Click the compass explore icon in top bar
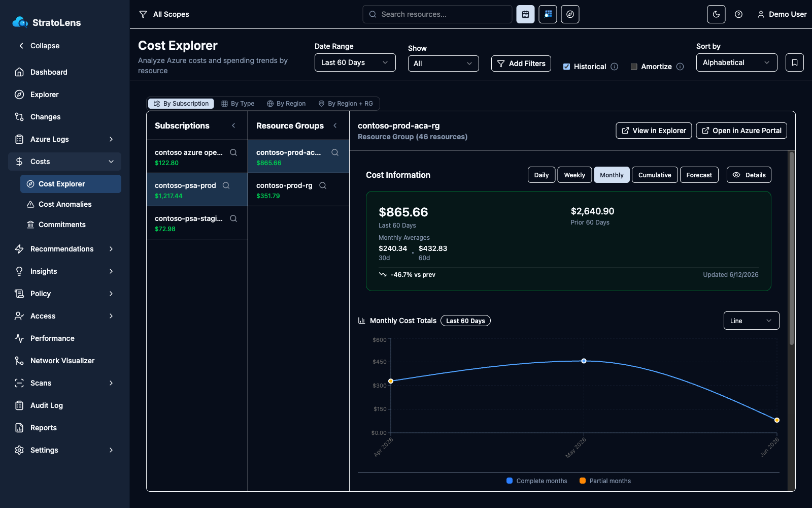Viewport: 812px width, 508px height. (570, 14)
